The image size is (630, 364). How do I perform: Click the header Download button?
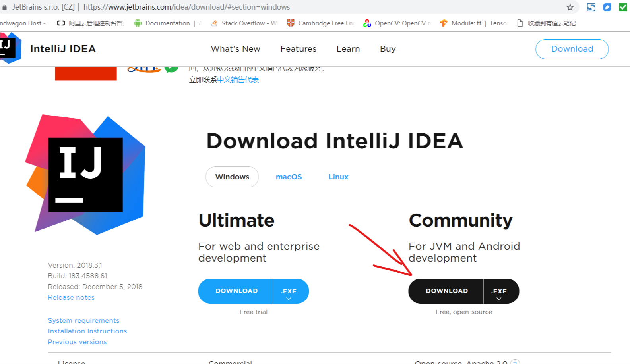pyautogui.click(x=572, y=49)
